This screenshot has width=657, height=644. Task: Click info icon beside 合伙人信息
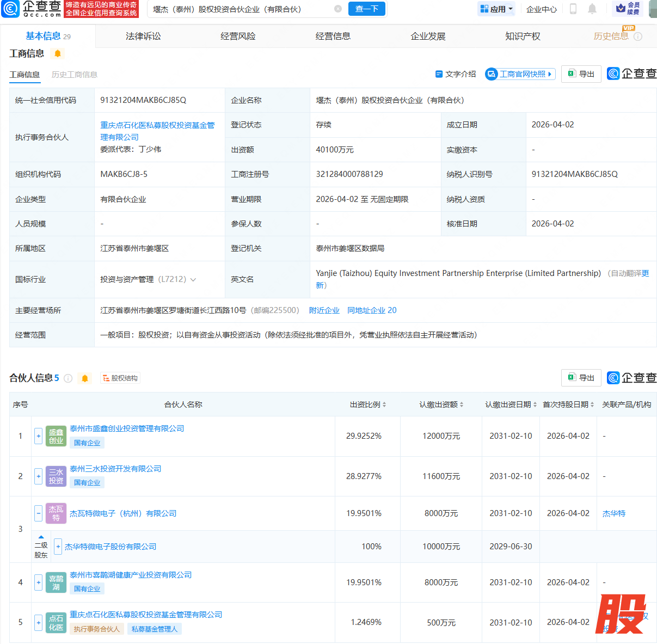tap(68, 378)
